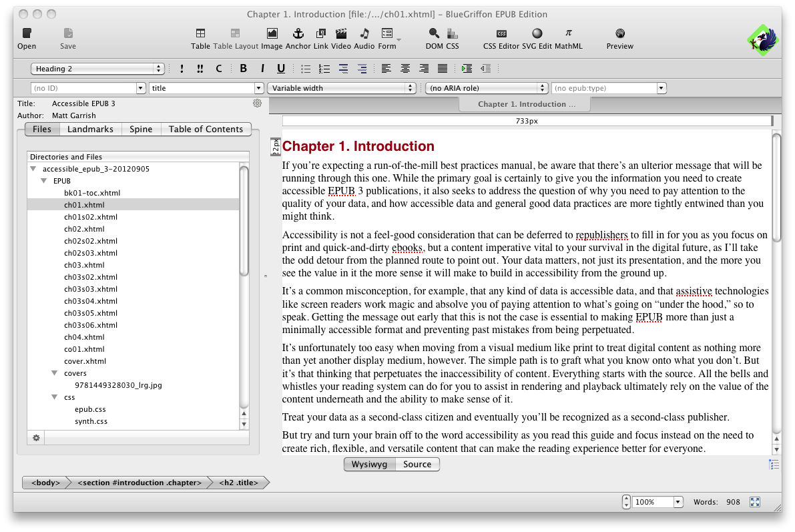Open the metadata gear next to Title
The image size is (795, 532).
point(258,103)
